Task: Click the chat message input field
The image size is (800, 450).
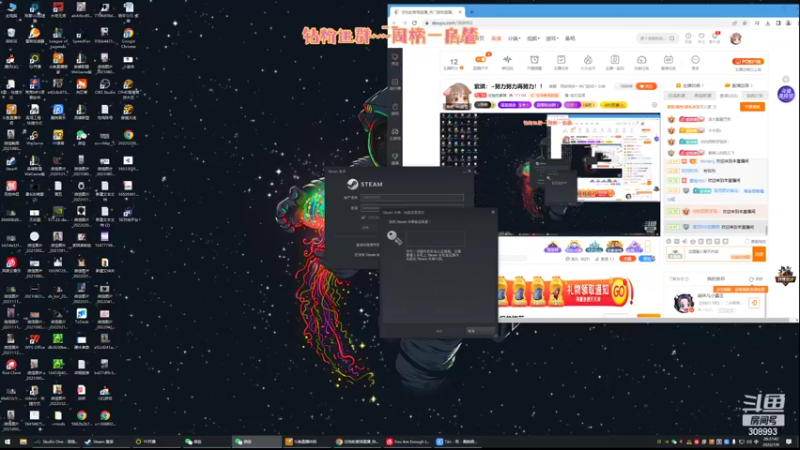Action: coord(718,254)
